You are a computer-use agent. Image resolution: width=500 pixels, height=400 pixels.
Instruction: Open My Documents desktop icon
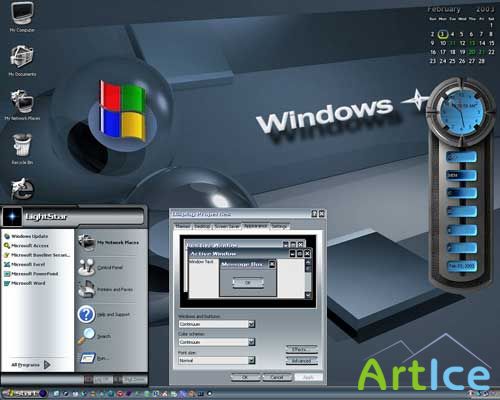22,61
